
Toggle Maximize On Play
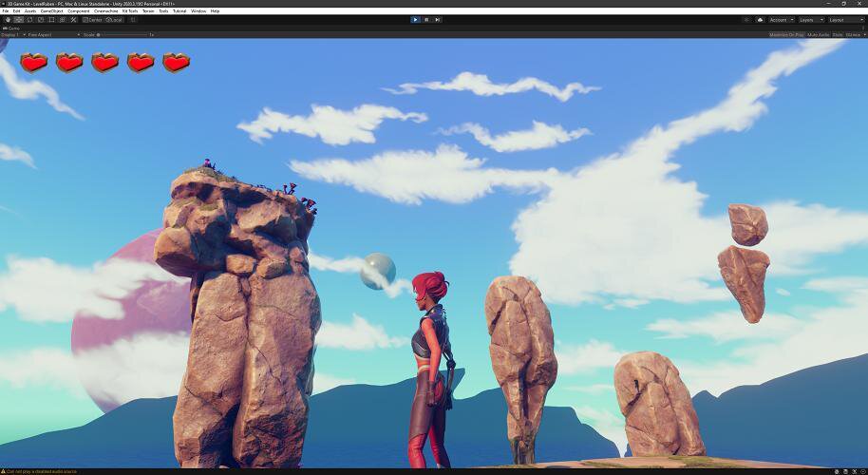786,34
